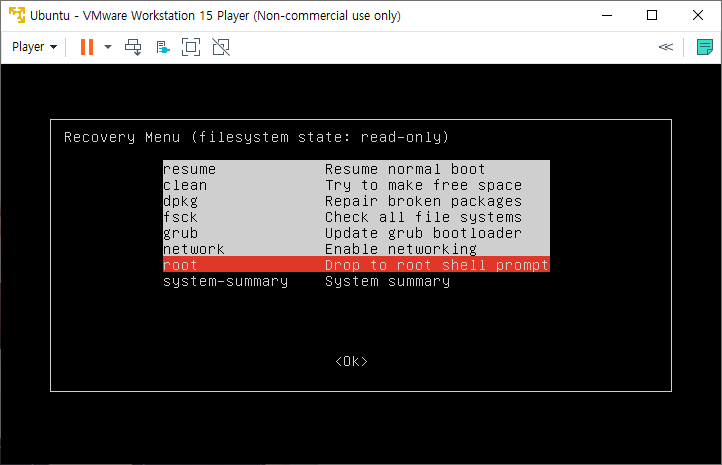Enter full screen mode
The height and width of the screenshot is (465, 722).
pyautogui.click(x=191, y=47)
